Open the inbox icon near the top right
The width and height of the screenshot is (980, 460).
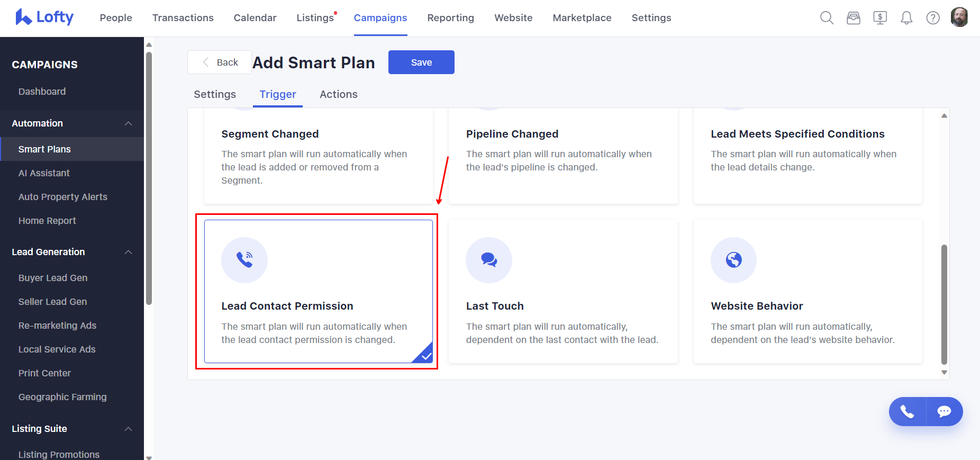pyautogui.click(x=854, y=17)
